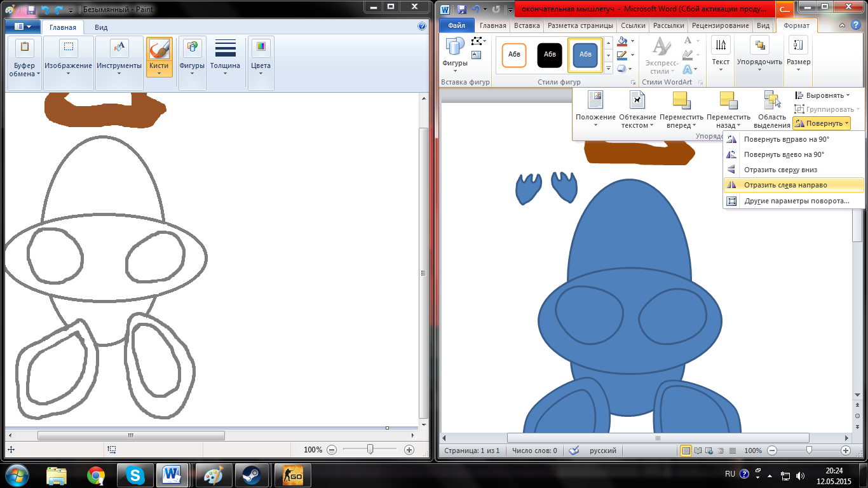Image resolution: width=868 pixels, height=488 pixels.
Task: Select Word's Ссылки tab
Action: (633, 25)
